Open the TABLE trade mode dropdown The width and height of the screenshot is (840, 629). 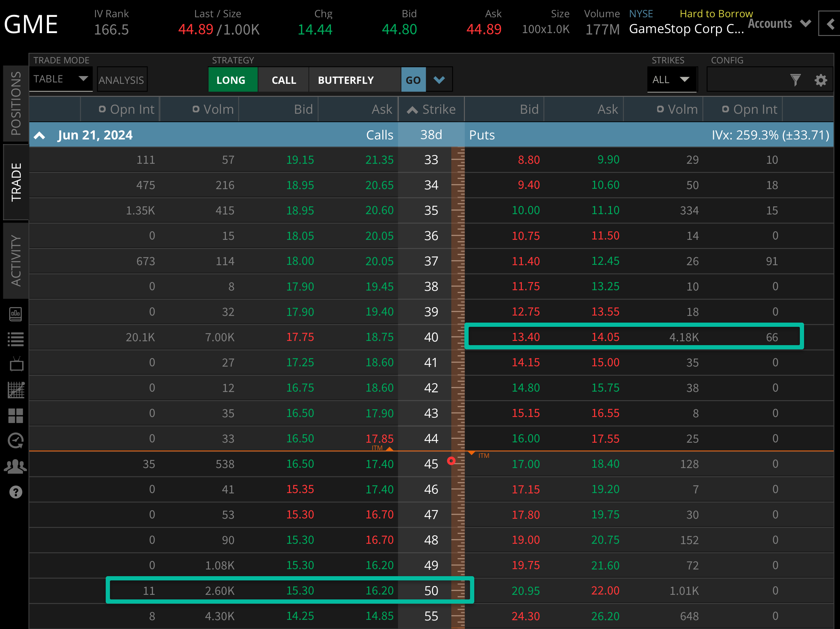[61, 79]
